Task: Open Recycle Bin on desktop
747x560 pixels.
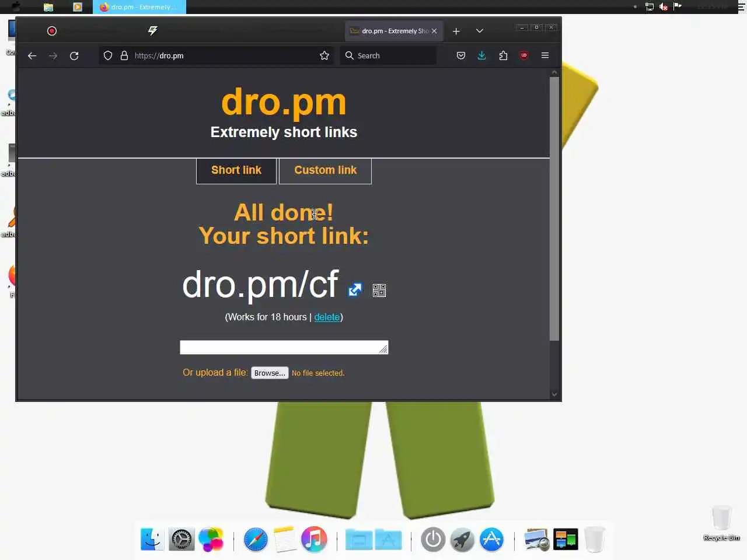Action: point(722,523)
